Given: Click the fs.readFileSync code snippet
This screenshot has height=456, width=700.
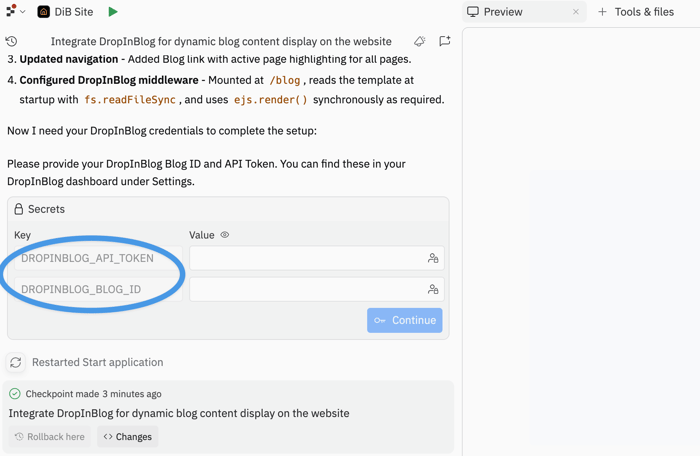Looking at the screenshot, I should [x=130, y=100].
